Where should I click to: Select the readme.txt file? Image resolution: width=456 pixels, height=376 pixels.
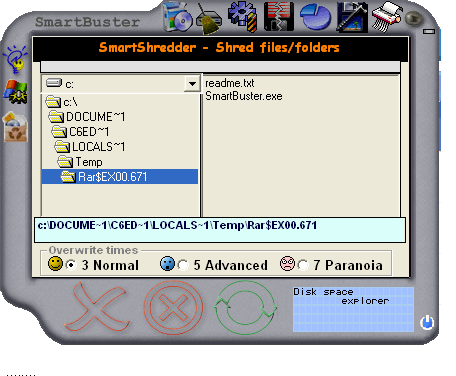click(230, 83)
